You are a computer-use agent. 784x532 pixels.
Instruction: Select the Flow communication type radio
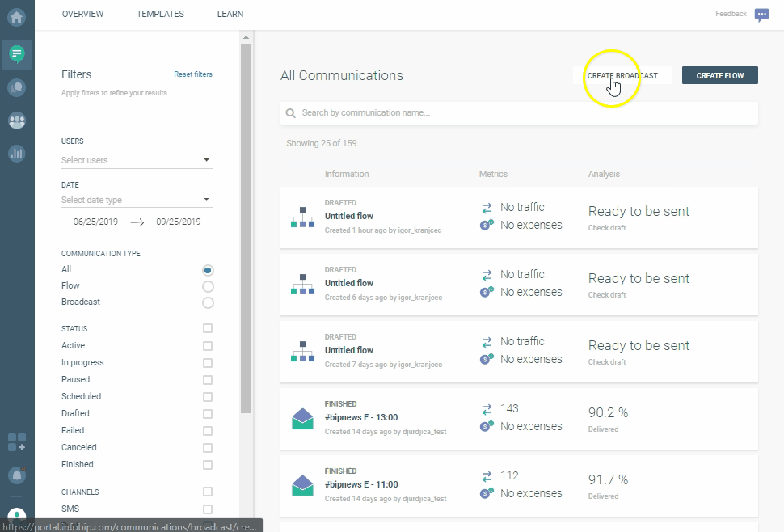coord(208,286)
